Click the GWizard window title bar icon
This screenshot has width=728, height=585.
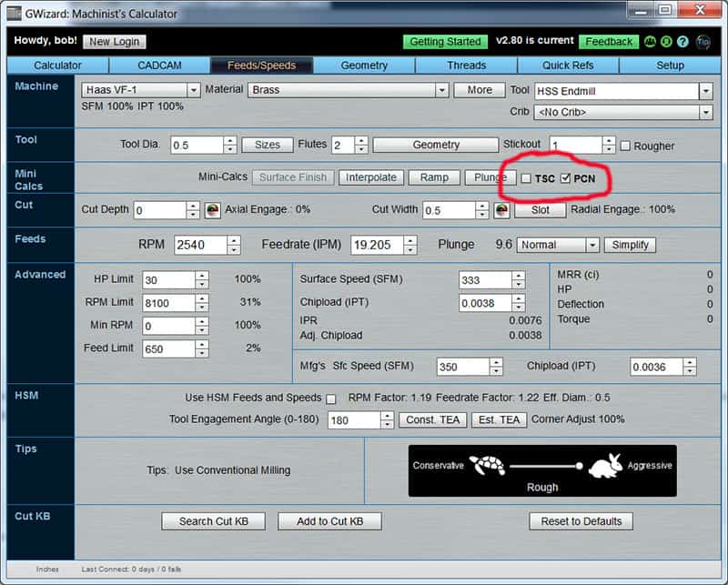(x=14, y=14)
